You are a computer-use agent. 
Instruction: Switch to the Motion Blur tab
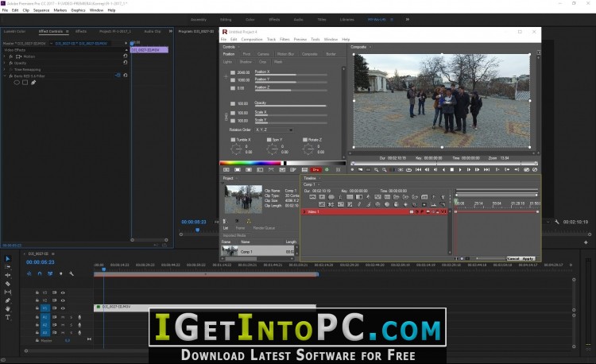285,54
